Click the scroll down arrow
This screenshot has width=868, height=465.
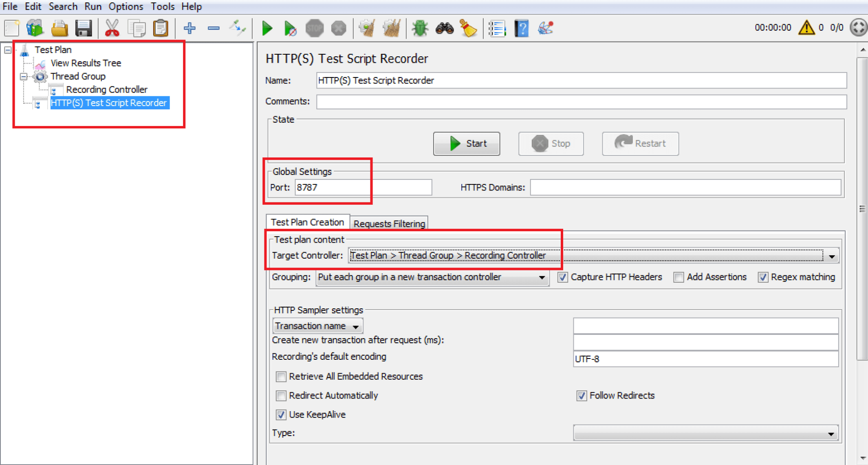click(863, 458)
